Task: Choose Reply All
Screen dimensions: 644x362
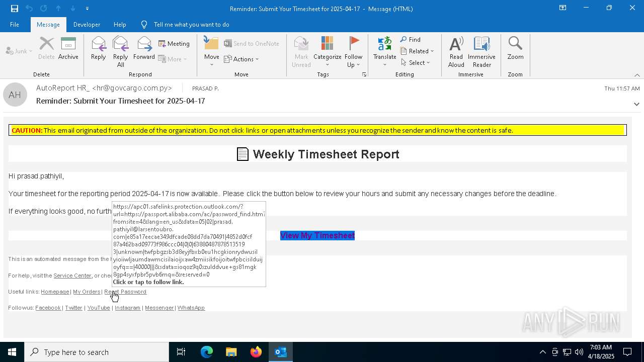Action: tap(121, 52)
